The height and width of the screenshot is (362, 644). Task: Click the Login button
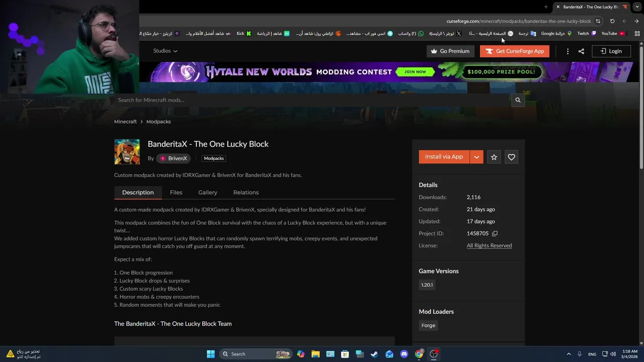click(x=611, y=51)
